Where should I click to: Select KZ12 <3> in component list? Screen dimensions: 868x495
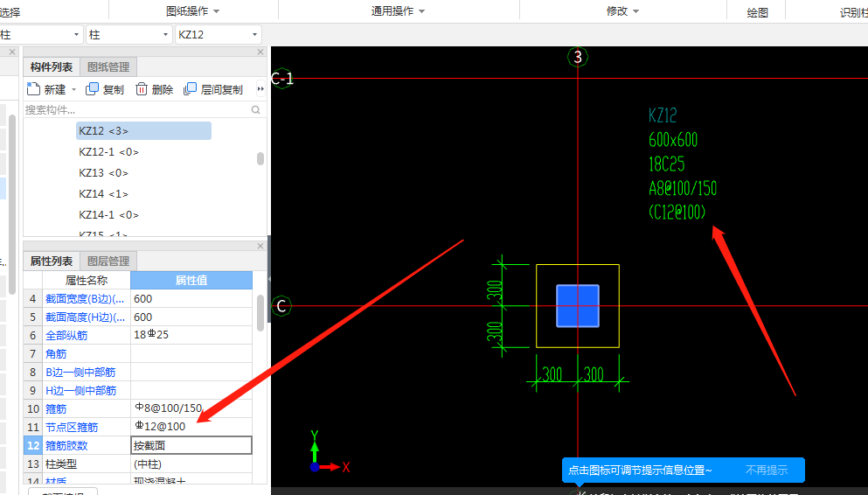point(143,130)
